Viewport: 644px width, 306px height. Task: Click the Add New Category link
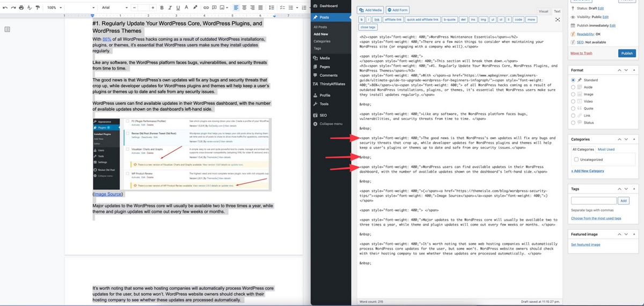(588, 171)
